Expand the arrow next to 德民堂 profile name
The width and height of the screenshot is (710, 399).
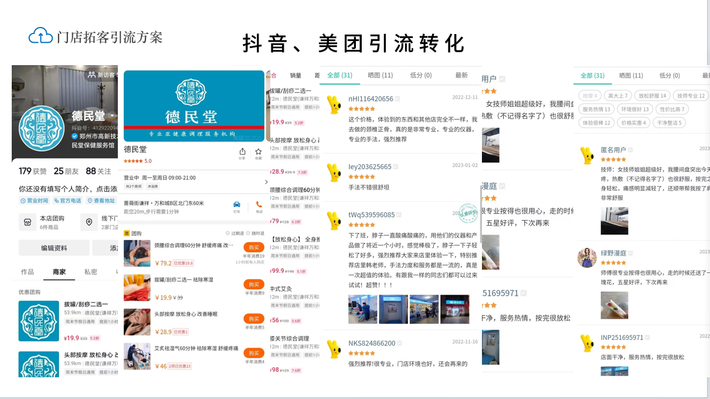point(113,116)
